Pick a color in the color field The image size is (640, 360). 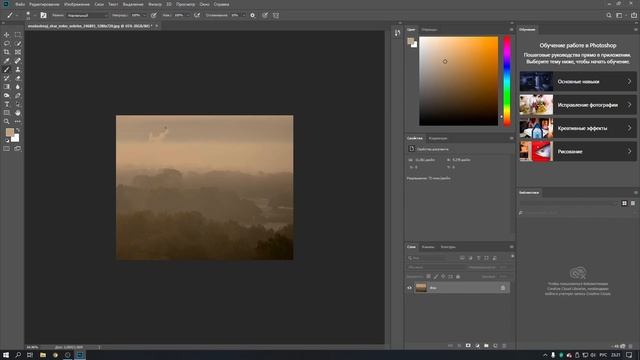(x=458, y=81)
